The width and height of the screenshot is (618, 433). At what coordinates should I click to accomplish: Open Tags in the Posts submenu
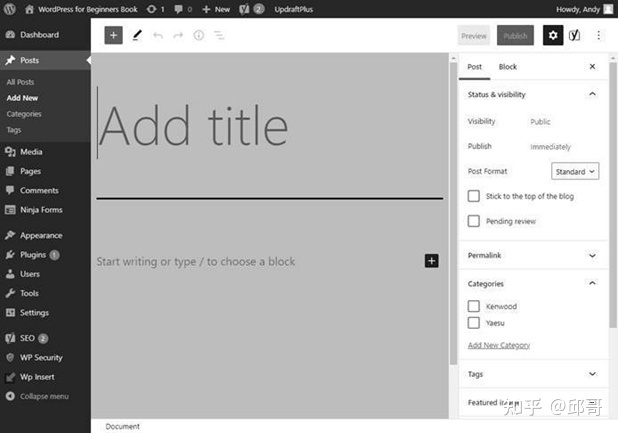tap(14, 130)
